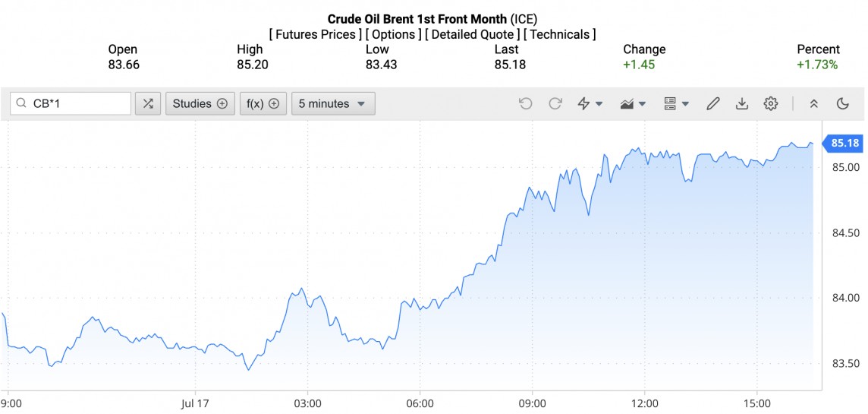The width and height of the screenshot is (868, 414).
Task: Open the Studies menu
Action: 200,103
